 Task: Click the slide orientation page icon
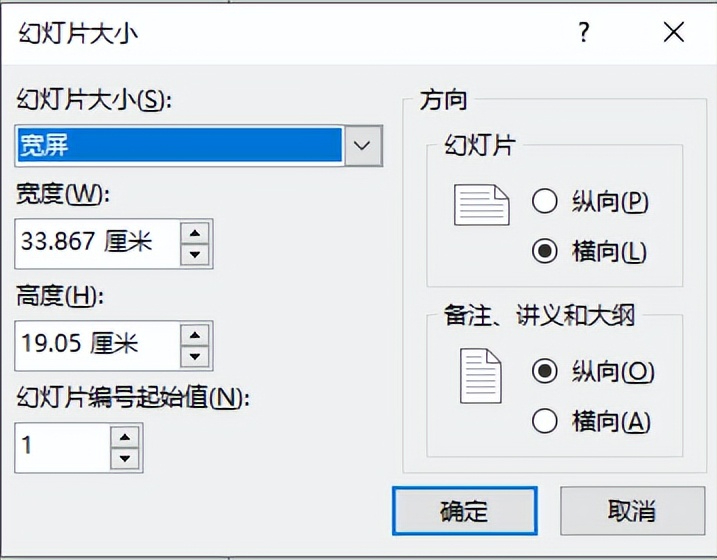point(482,205)
